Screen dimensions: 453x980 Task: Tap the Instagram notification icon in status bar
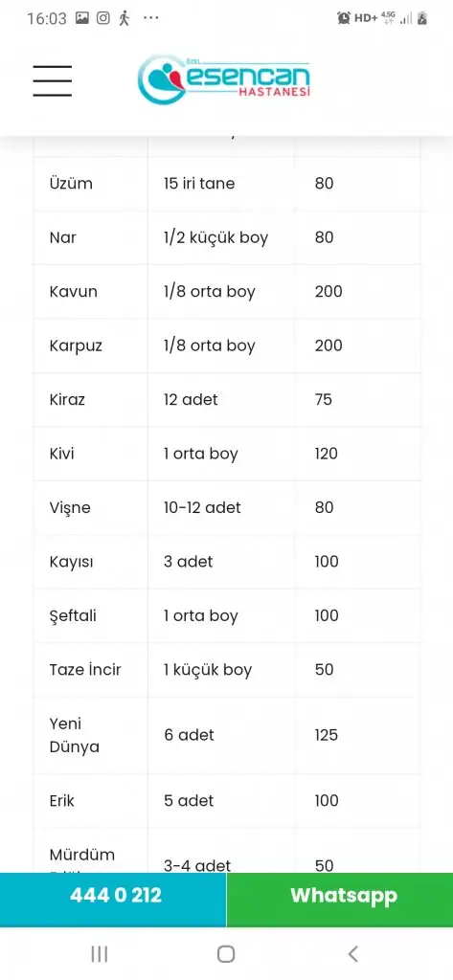point(103,17)
